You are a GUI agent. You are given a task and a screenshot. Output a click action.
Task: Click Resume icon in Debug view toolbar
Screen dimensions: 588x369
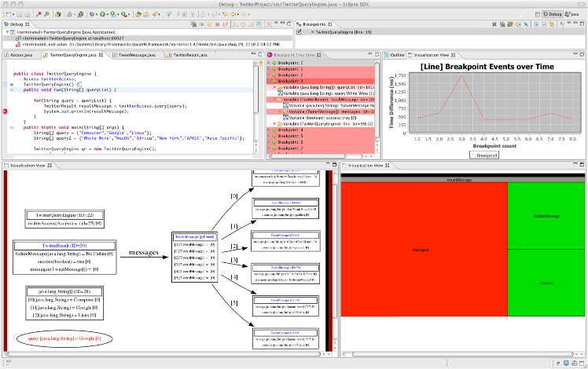202,24
